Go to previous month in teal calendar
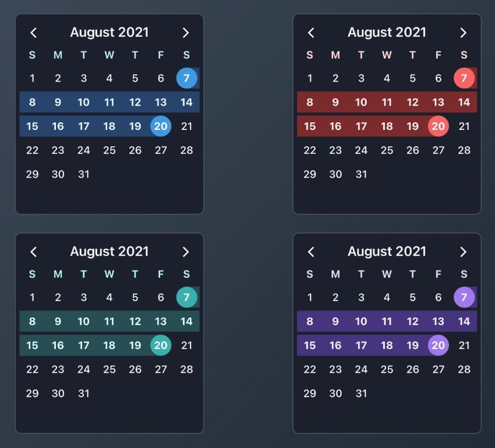The image size is (495, 448). tap(33, 252)
